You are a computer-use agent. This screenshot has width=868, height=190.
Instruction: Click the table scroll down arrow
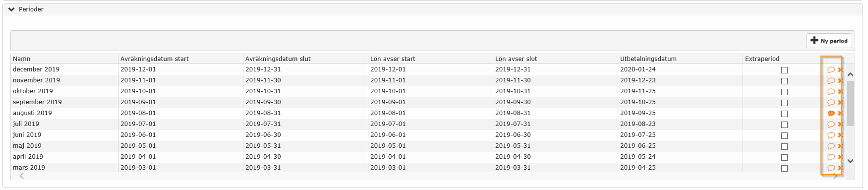(851, 161)
